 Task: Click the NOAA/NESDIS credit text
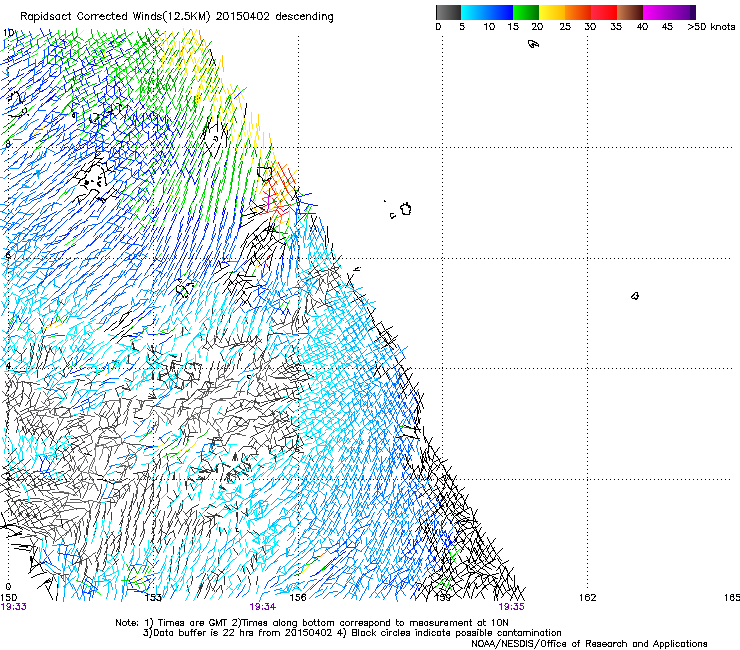[589, 644]
